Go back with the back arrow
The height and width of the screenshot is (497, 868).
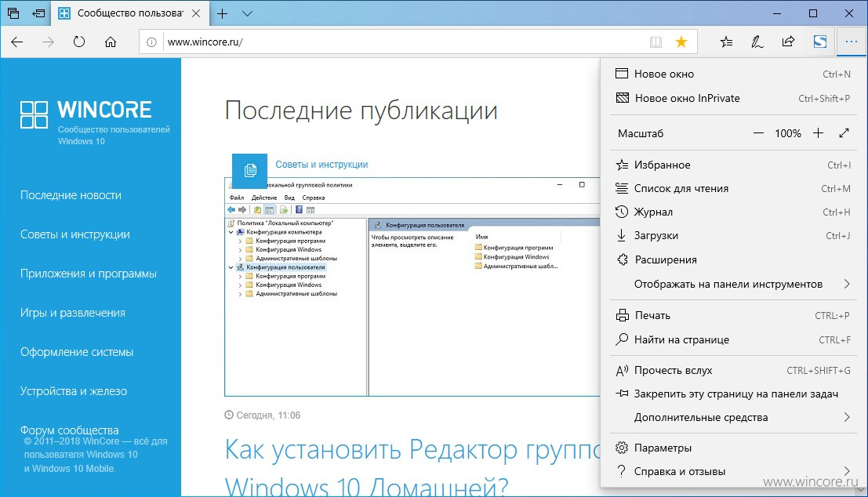click(17, 42)
